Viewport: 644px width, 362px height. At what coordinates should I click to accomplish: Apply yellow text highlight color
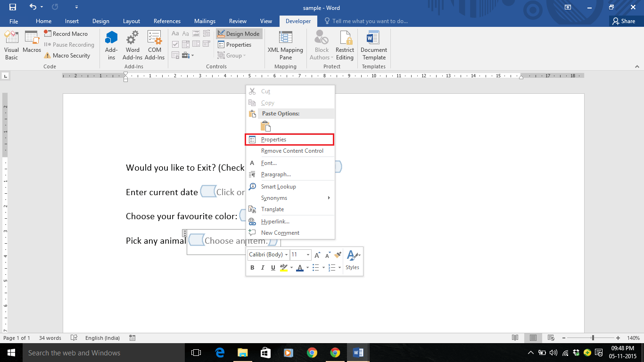[283, 267]
